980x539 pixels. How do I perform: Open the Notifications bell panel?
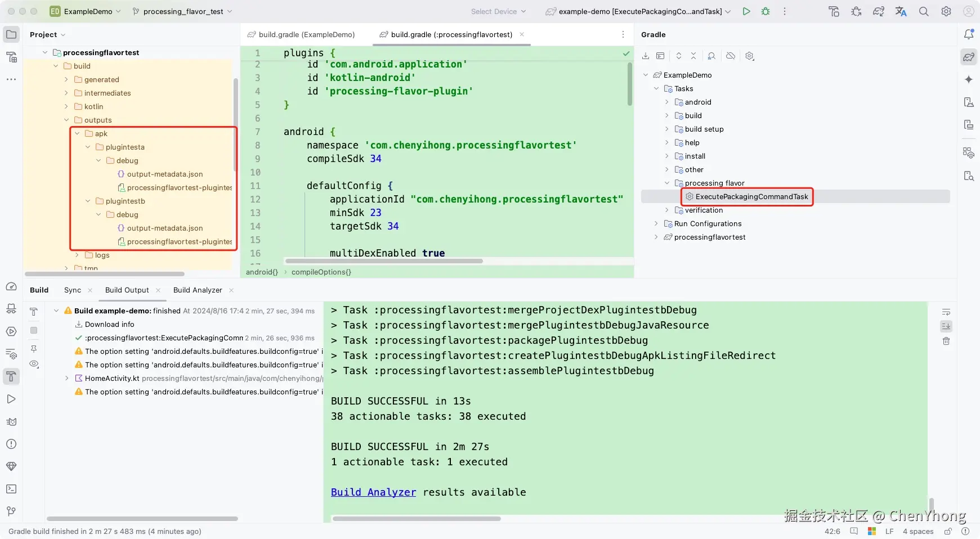pos(969,34)
